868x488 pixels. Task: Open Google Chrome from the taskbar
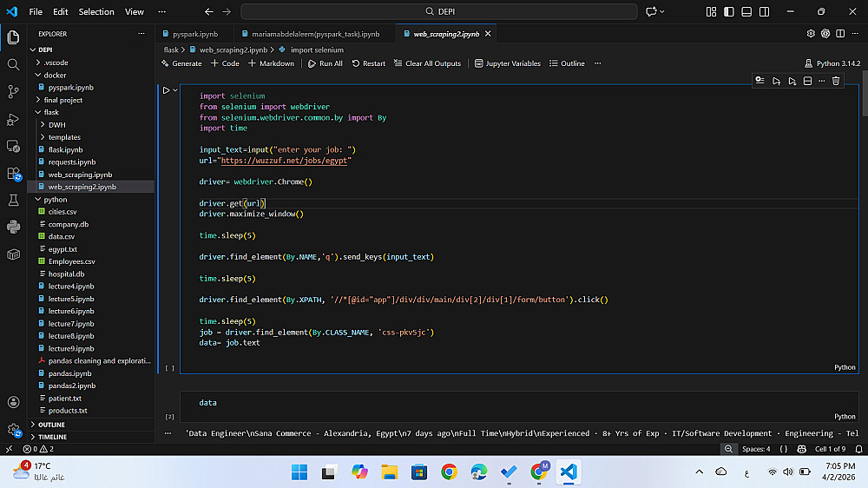(x=449, y=472)
